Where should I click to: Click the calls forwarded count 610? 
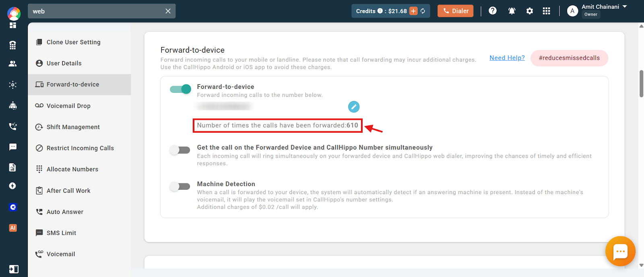tap(352, 125)
